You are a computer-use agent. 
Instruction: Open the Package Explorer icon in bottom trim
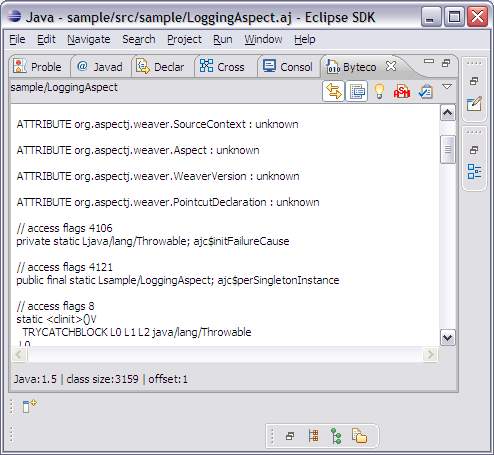[x=359, y=436]
